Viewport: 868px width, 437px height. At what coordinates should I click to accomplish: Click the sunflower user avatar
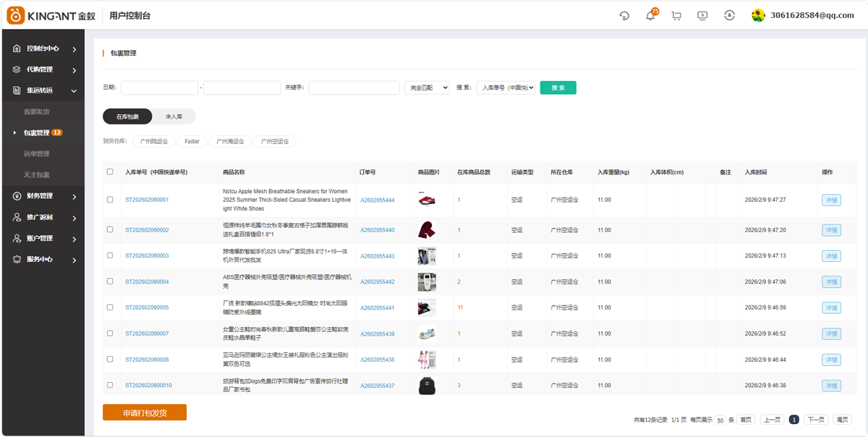pos(758,15)
